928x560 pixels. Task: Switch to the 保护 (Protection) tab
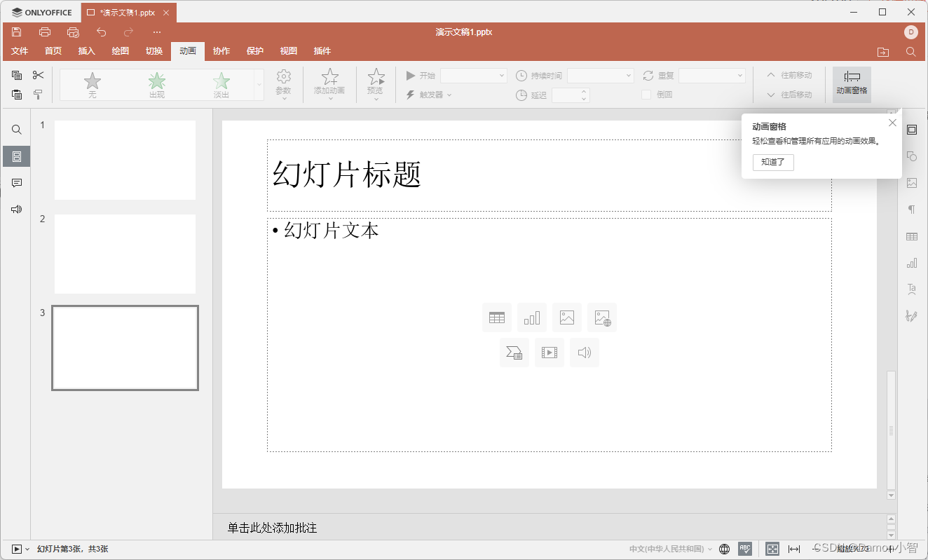(255, 51)
